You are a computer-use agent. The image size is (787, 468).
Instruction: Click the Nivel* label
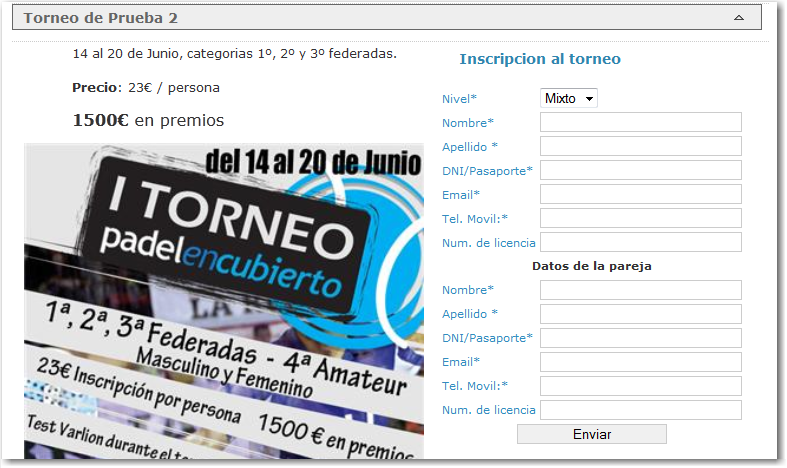(459, 99)
